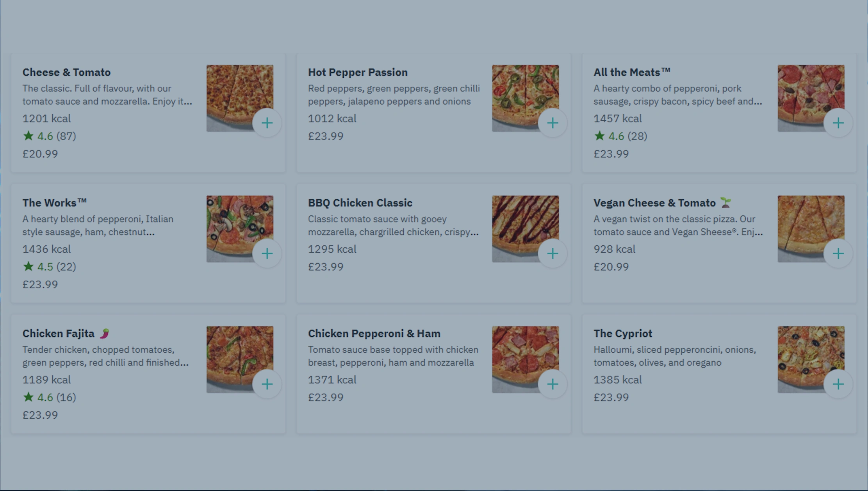Viewport: 868px width, 491px height.
Task: Add Chicken Pepperoni & Ham using its plus icon
Action: (553, 384)
